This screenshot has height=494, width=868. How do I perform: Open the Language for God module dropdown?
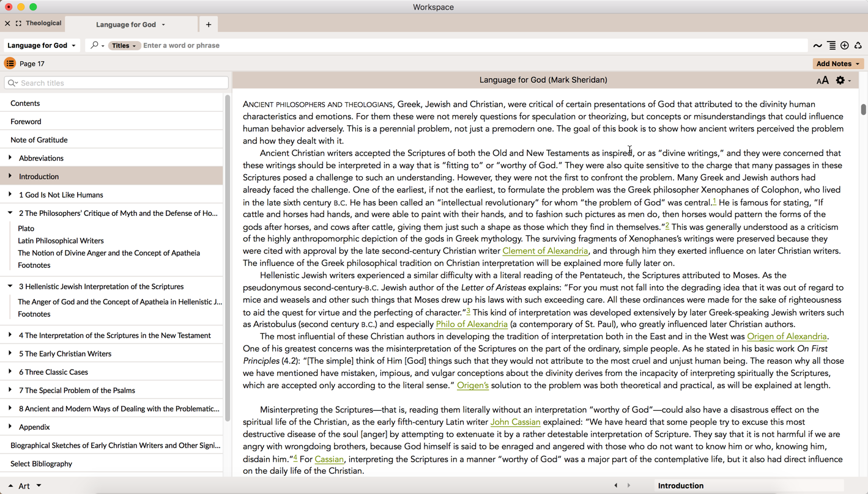[x=42, y=46]
